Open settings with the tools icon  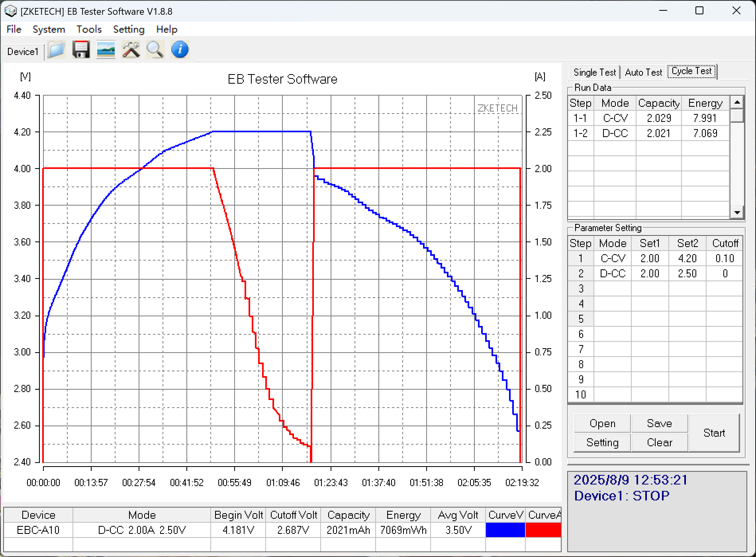[131, 50]
